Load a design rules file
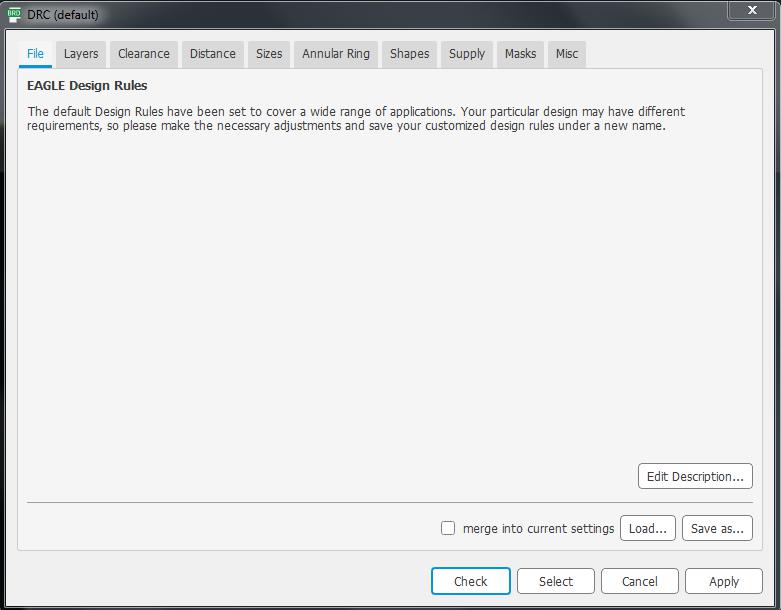Screen dimensions: 781x610 point(648,528)
